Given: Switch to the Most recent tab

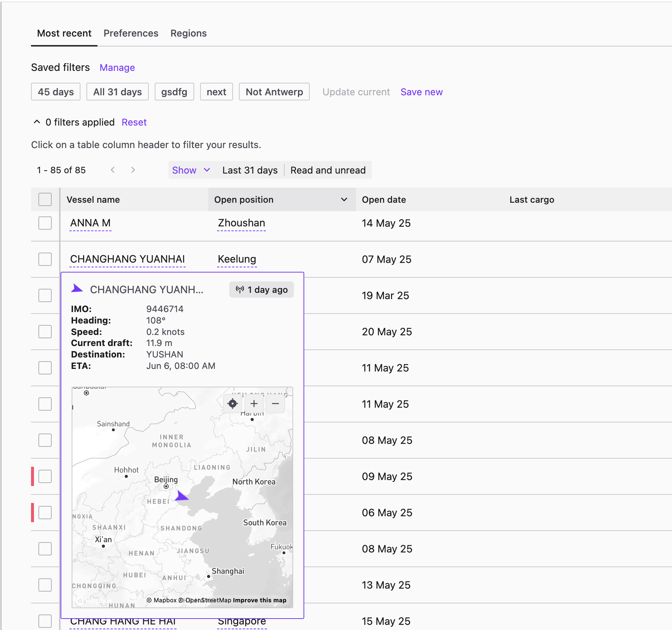Looking at the screenshot, I should coord(64,33).
